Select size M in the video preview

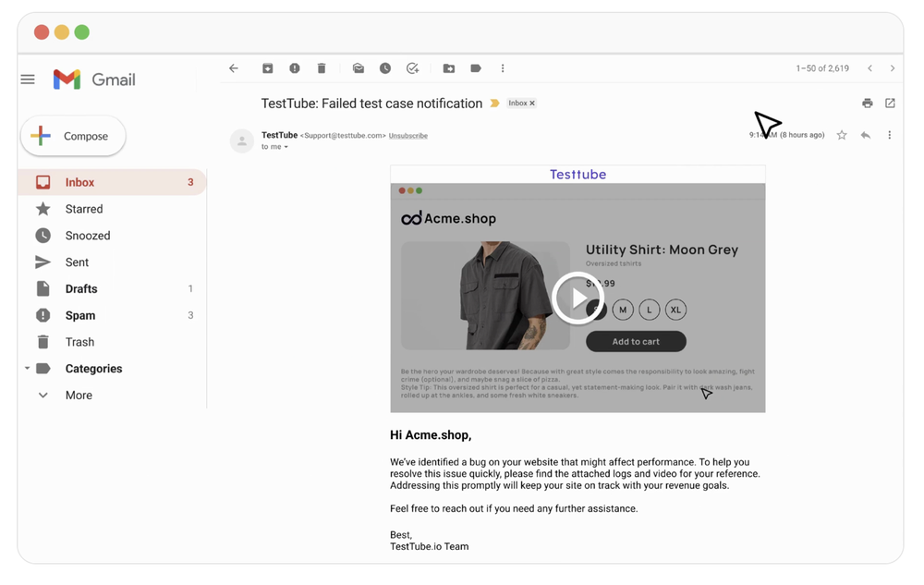pyautogui.click(x=623, y=310)
